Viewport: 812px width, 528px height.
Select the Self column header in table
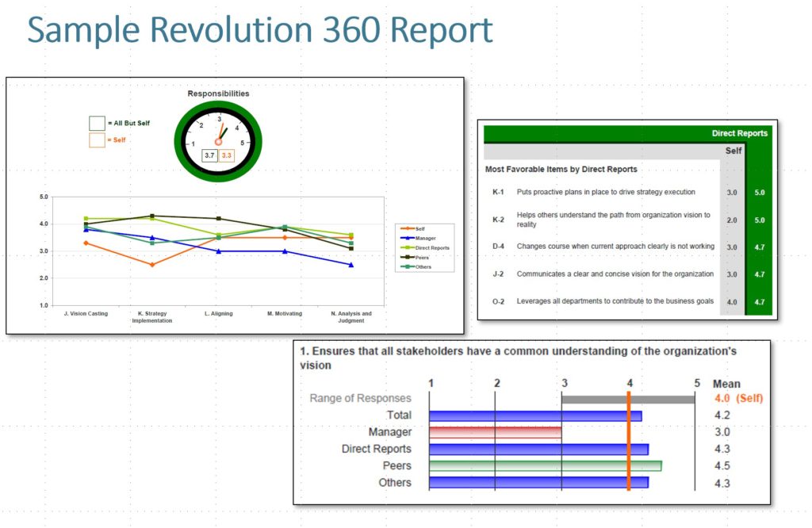pos(733,151)
